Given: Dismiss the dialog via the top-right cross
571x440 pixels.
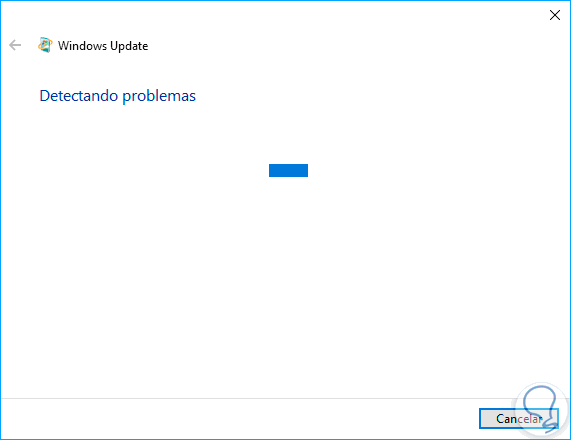Looking at the screenshot, I should 555,15.
